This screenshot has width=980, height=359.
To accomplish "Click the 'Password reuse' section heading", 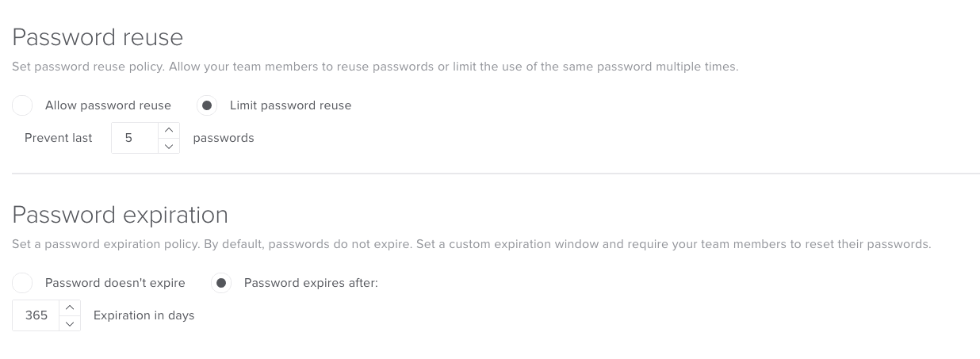I will click(x=98, y=37).
